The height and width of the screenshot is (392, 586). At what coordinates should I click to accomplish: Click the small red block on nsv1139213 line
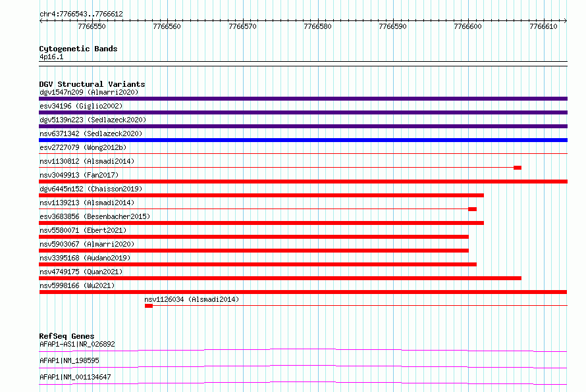tap(472, 209)
